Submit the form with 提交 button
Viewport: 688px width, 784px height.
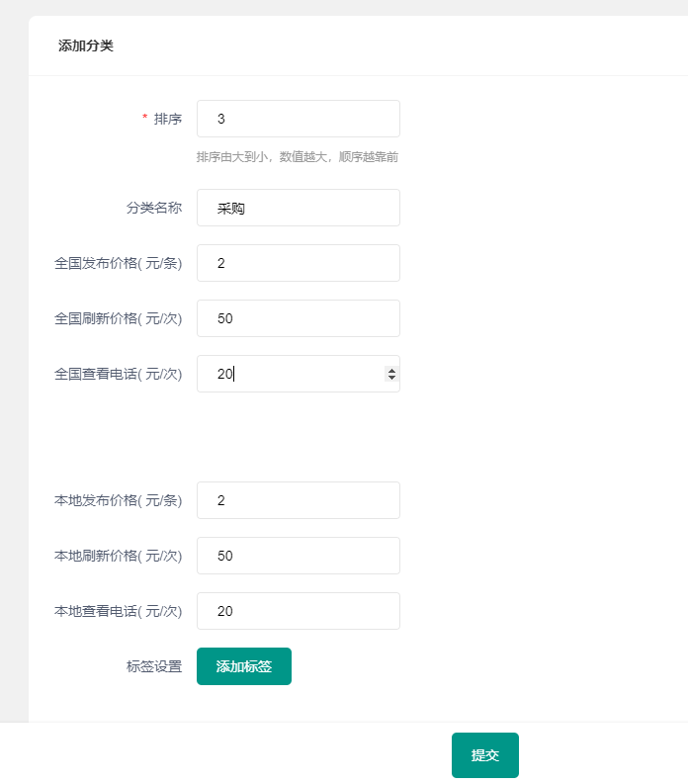point(485,755)
